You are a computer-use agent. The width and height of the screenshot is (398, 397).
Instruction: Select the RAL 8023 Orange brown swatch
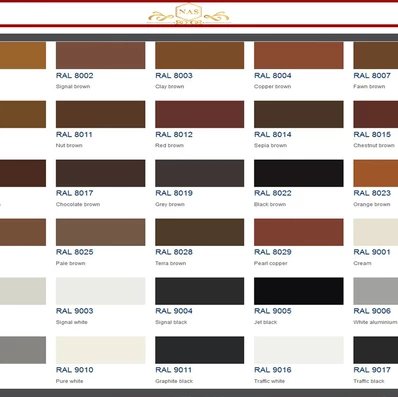[376, 173]
